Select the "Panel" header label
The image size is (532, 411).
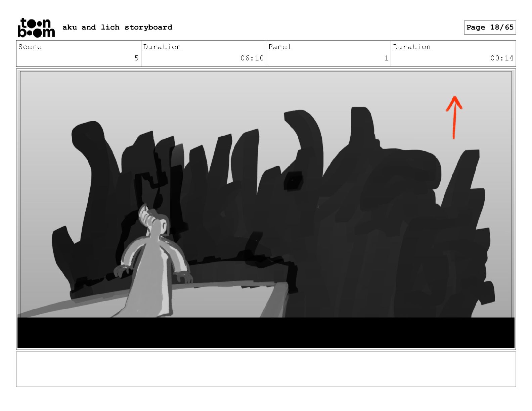point(280,47)
